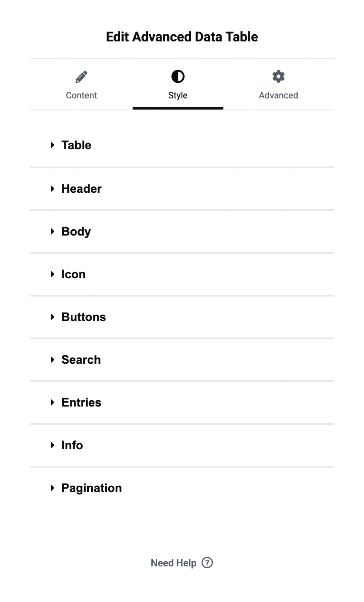Select the Style tab
This screenshot has height=602, width=364.
click(178, 95)
